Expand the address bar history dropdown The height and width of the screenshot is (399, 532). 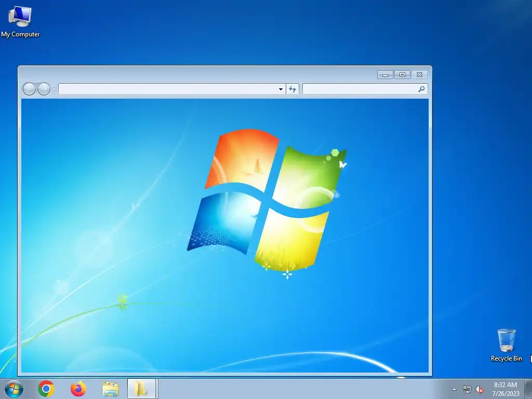(281, 89)
